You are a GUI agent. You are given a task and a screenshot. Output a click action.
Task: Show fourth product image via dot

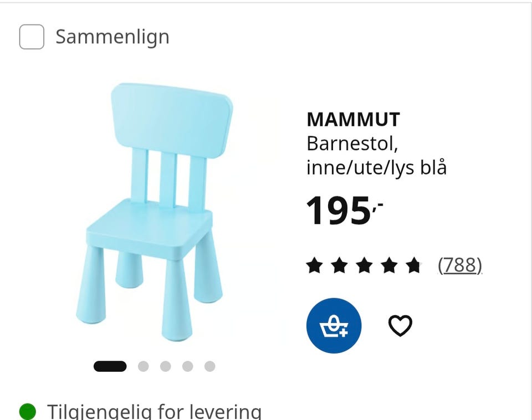188,366
